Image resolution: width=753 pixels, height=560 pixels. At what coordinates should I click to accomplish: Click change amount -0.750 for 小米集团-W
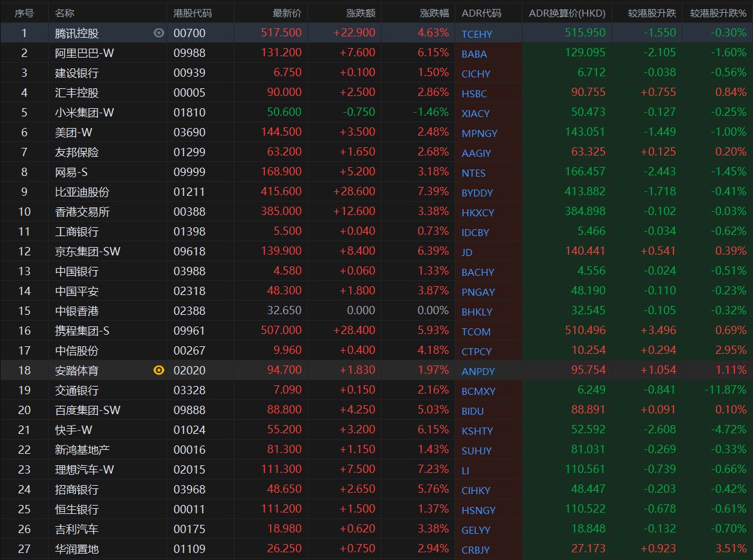359,112
